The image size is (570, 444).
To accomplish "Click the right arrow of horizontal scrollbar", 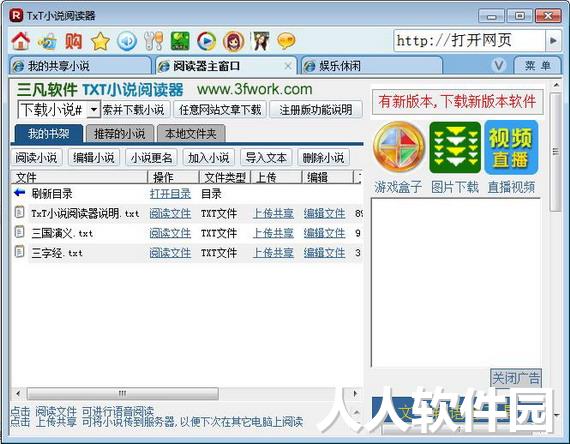I will coord(356,393).
